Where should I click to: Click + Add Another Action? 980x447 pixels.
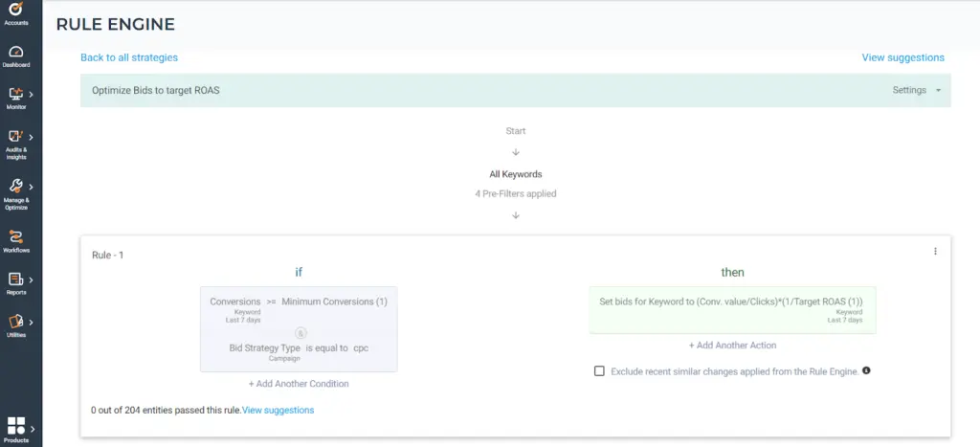point(732,346)
